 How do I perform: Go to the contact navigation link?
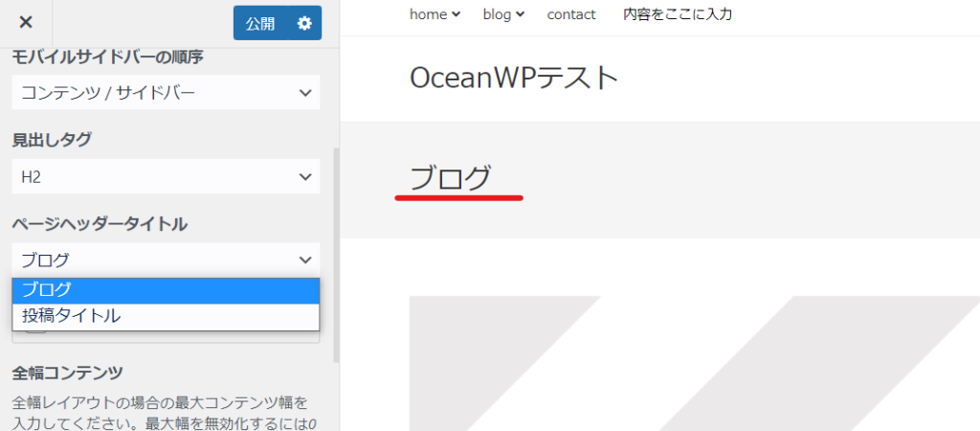[571, 14]
